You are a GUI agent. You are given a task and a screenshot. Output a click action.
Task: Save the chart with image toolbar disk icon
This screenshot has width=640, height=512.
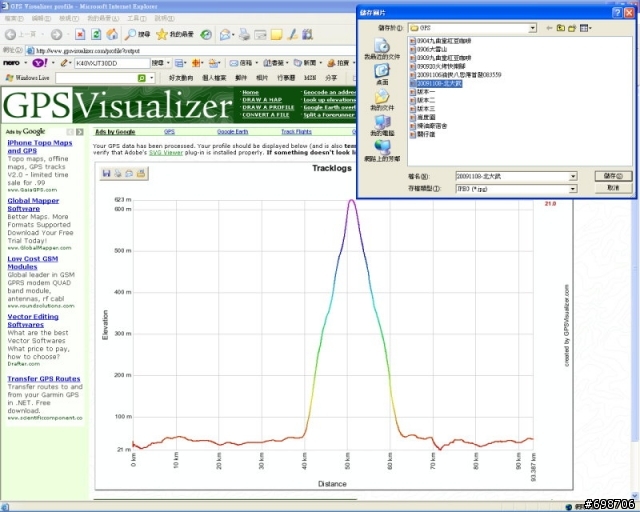[x=107, y=174]
